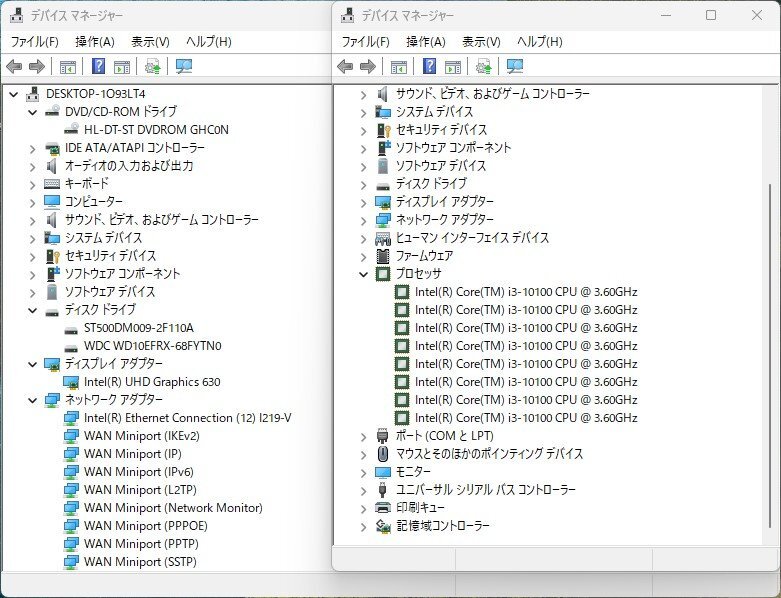The image size is (781, 598).
Task: Expand the ポート (COM と LPT) category
Action: (x=364, y=435)
